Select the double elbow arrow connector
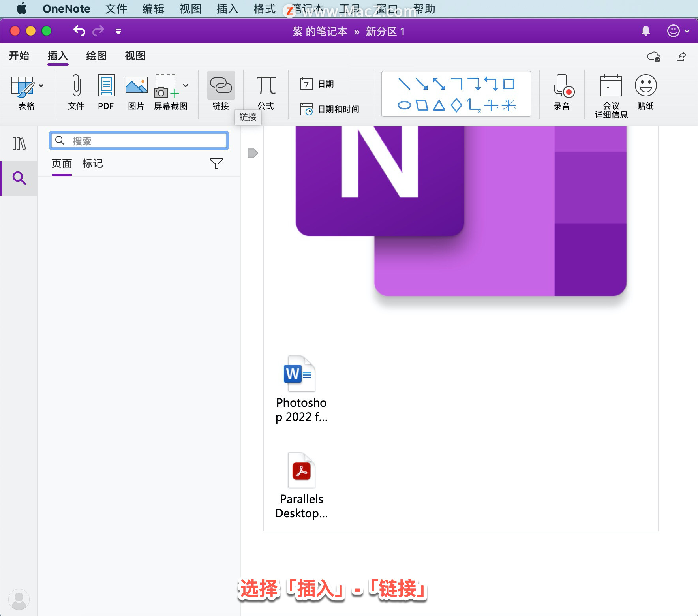Image resolution: width=698 pixels, height=616 pixels. coord(491,84)
